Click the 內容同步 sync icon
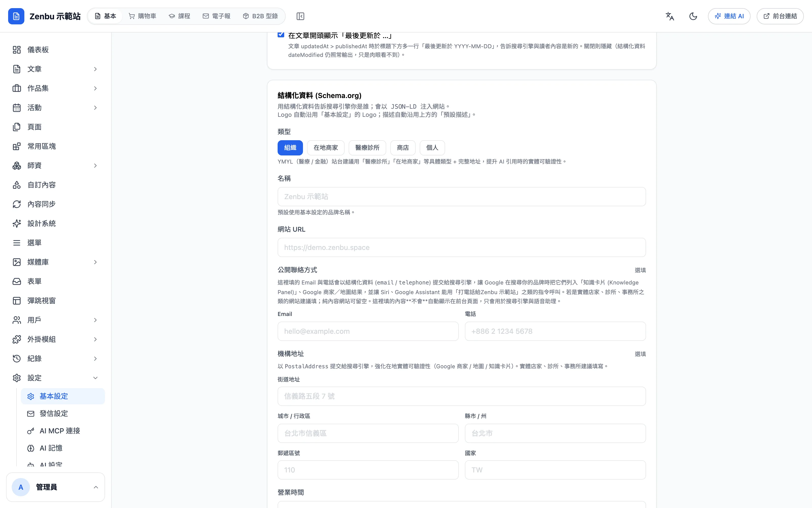Viewport: 812px width, 508px height. click(17, 204)
